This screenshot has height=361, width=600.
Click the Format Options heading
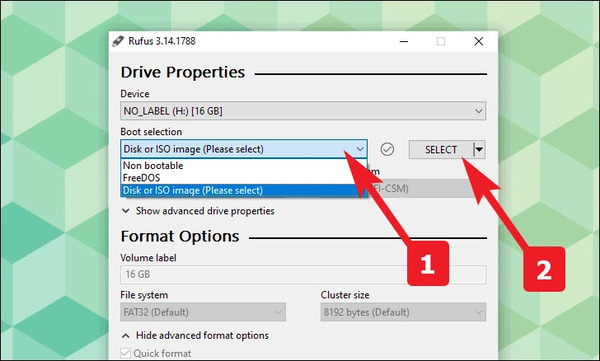[x=180, y=236]
